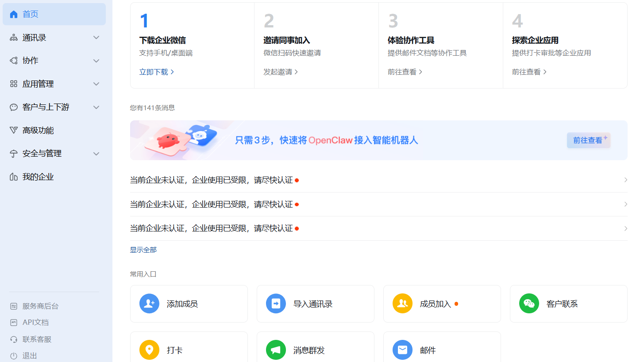
Task: Click the 通讯录 organization icon
Action: point(14,38)
